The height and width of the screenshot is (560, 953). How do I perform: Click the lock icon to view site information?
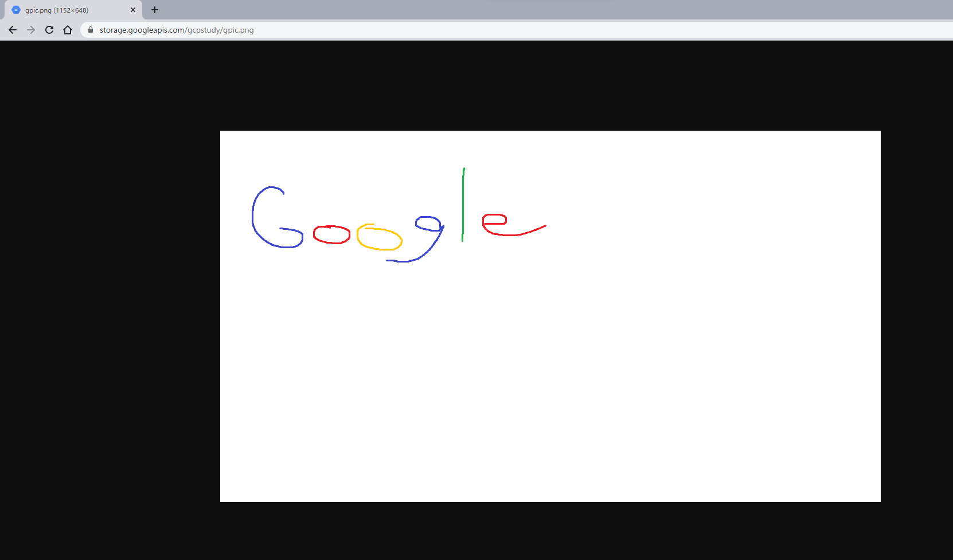[x=90, y=30]
